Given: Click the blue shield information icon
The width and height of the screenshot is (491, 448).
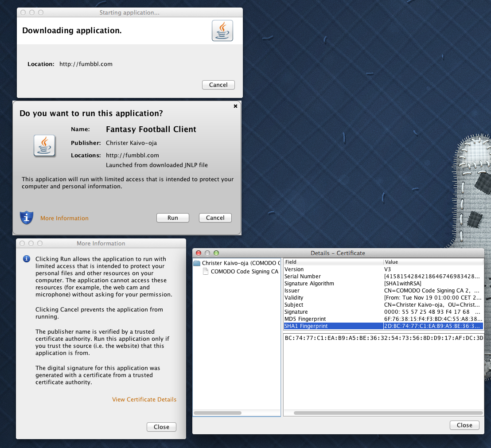Looking at the screenshot, I should (x=27, y=218).
